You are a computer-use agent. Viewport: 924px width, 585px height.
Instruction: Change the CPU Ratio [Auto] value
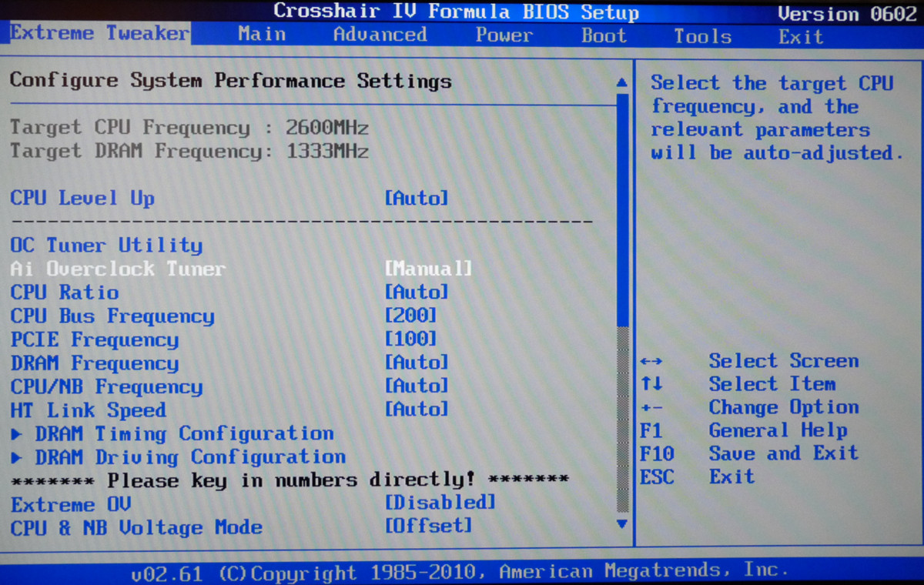[x=417, y=292]
